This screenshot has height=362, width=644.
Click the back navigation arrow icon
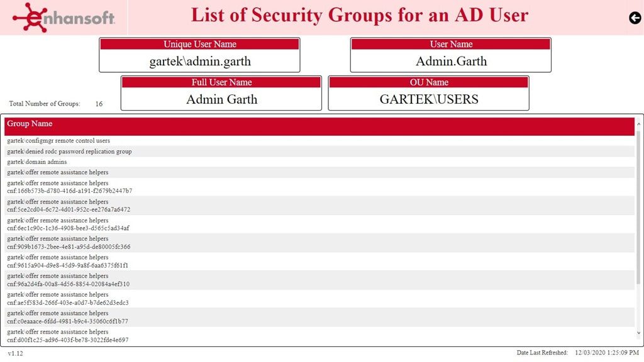(x=634, y=18)
